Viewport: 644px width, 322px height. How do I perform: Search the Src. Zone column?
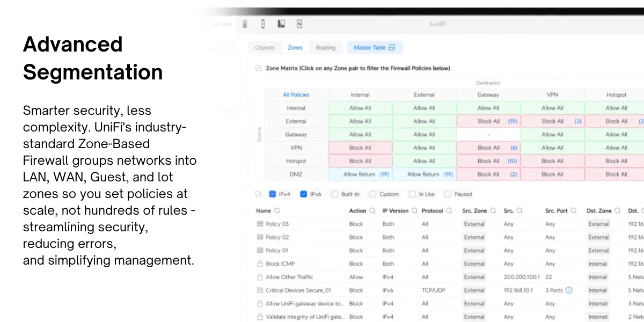pyautogui.click(x=493, y=211)
